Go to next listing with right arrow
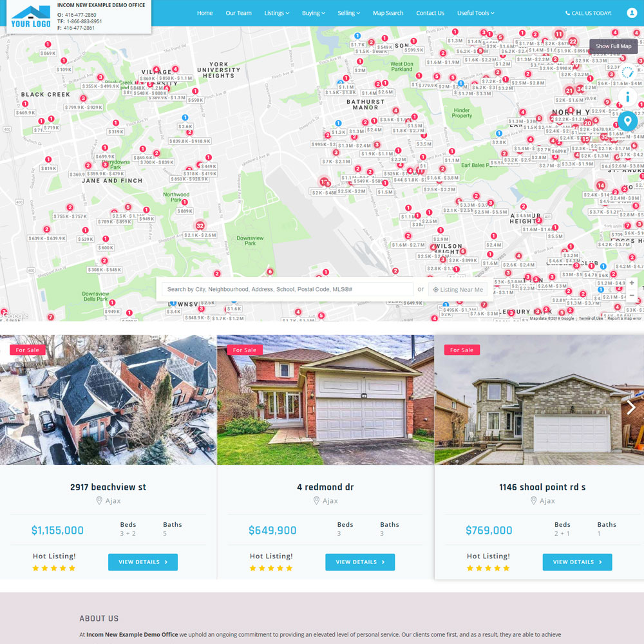The width and height of the screenshot is (644, 644). click(631, 407)
